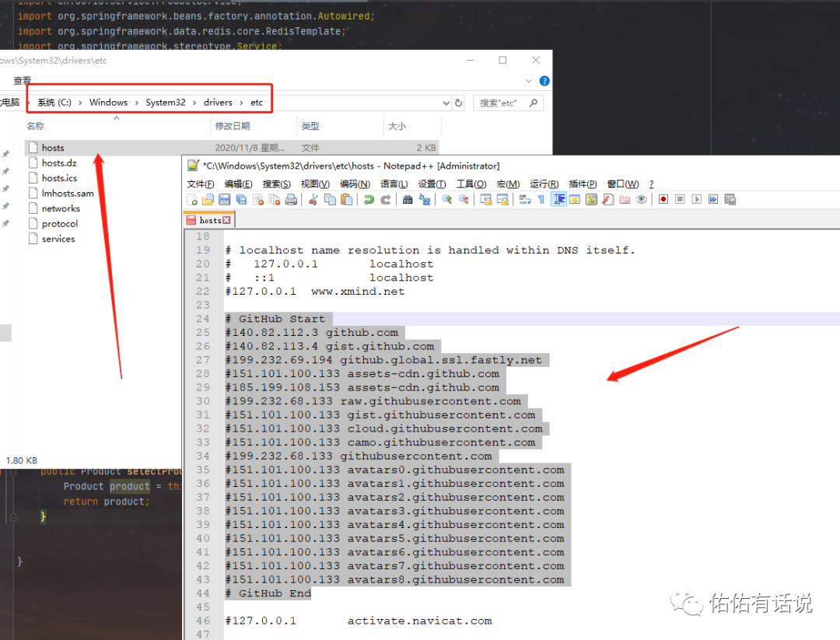Viewport: 840px width, 640px height.
Task: Select the hosts.ics file
Action: pyautogui.click(x=59, y=178)
